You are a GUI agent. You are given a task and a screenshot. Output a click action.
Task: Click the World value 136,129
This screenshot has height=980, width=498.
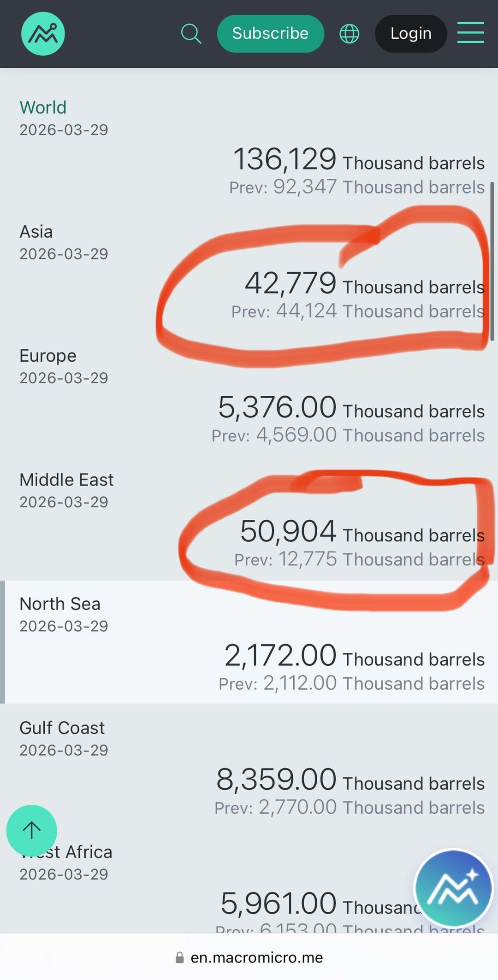click(285, 159)
